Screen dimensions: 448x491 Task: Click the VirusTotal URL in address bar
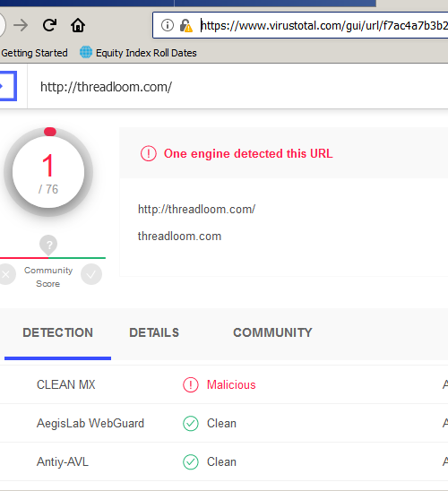coord(324,25)
